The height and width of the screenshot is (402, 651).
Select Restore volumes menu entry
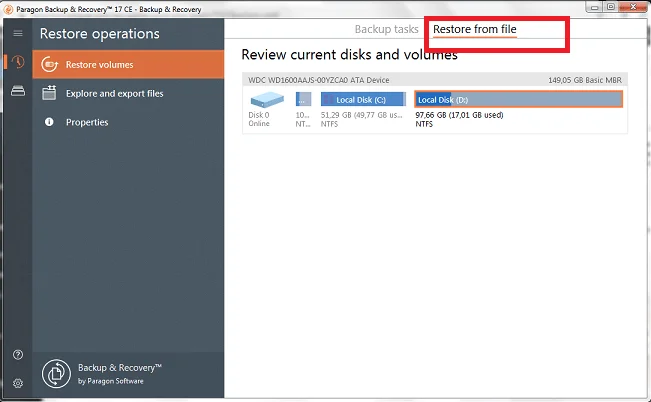pyautogui.click(x=99, y=65)
